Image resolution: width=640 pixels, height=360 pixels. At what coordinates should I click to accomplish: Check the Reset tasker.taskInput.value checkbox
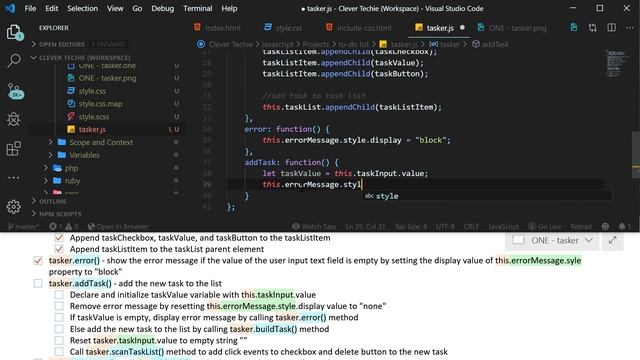tap(59, 340)
